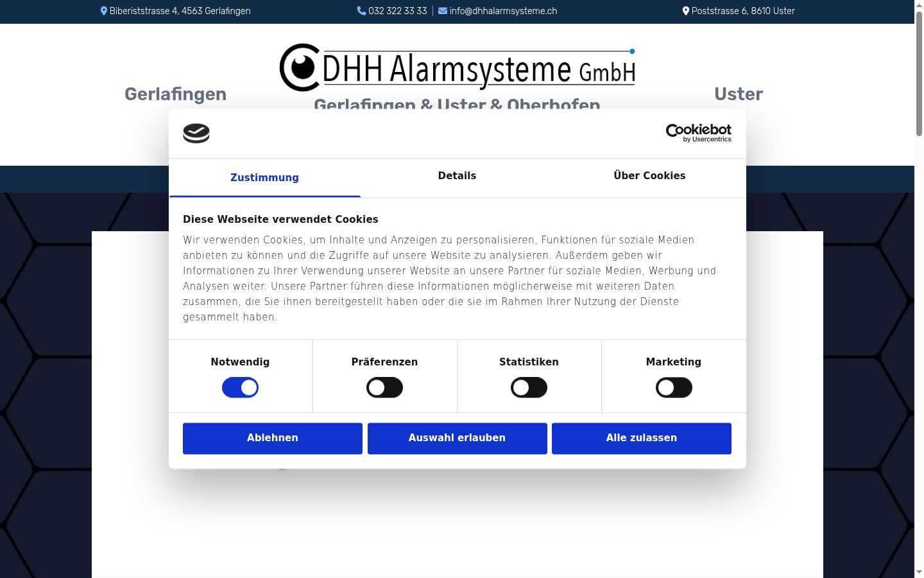Click the Gerlafingen location pin icon
This screenshot has height=578, width=924.
104,11
